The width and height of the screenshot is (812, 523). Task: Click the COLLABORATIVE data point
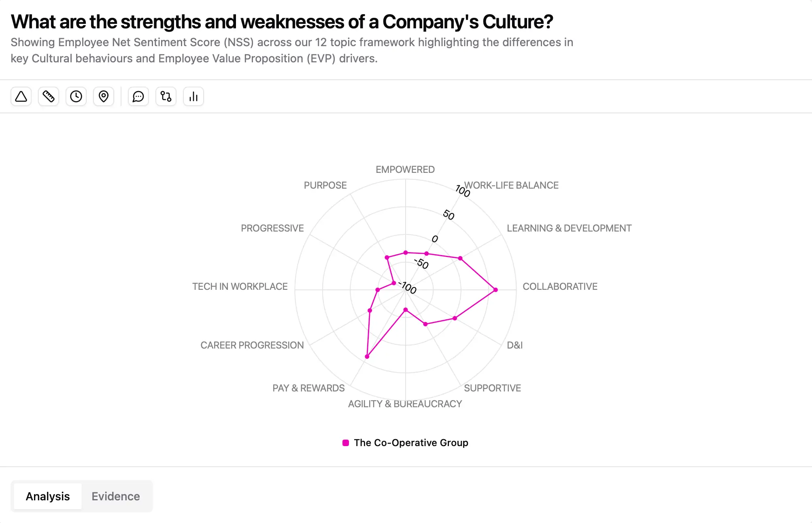point(495,290)
